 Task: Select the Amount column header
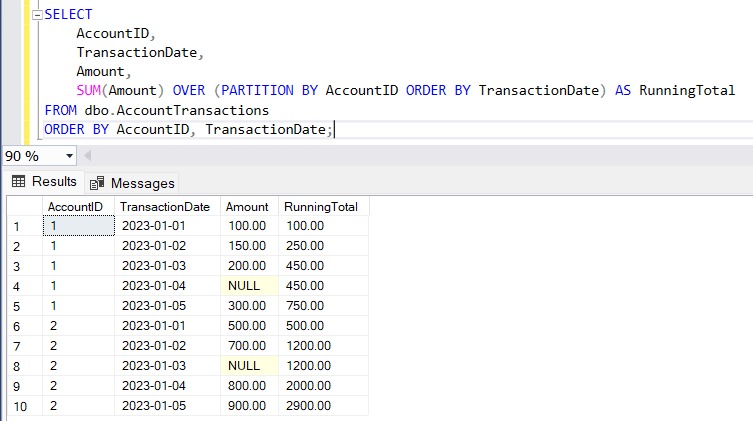coord(249,206)
